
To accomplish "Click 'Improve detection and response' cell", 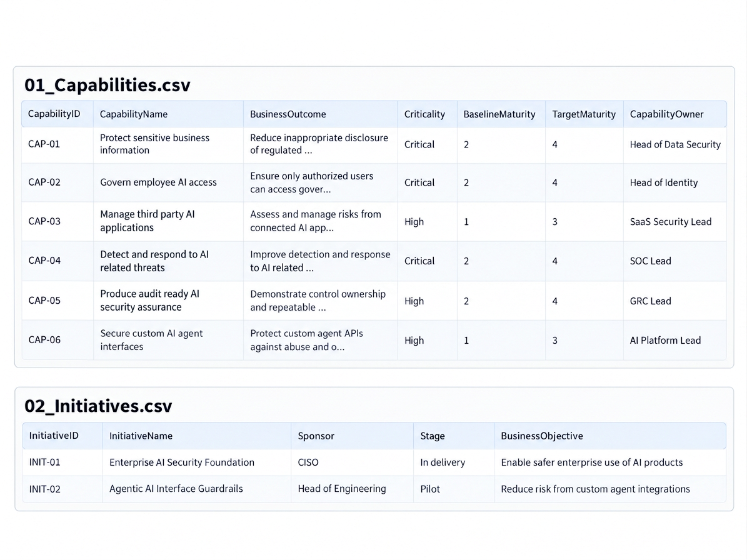I will (x=320, y=261).
